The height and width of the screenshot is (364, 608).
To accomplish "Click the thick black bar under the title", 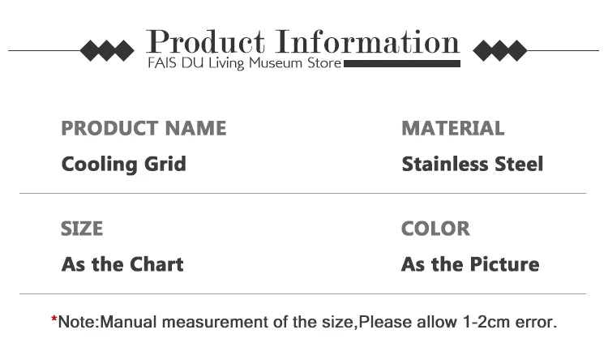I will pyautogui.click(x=402, y=63).
